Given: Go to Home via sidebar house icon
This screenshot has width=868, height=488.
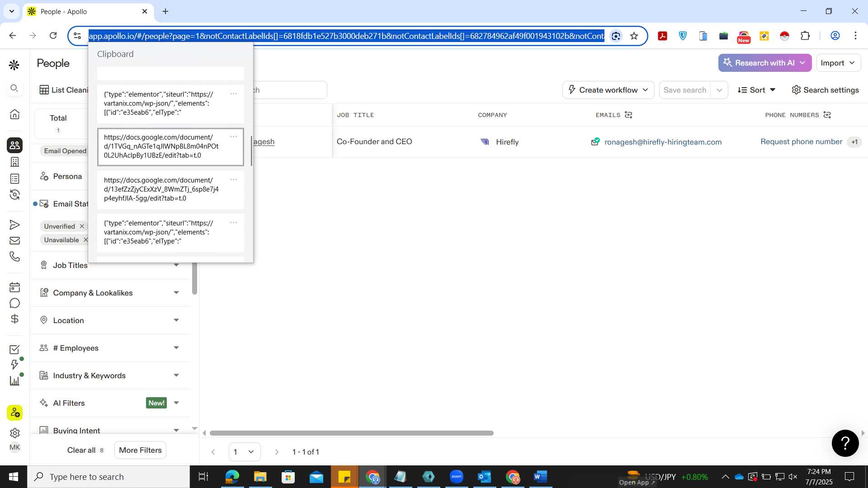Looking at the screenshot, I should point(14,114).
